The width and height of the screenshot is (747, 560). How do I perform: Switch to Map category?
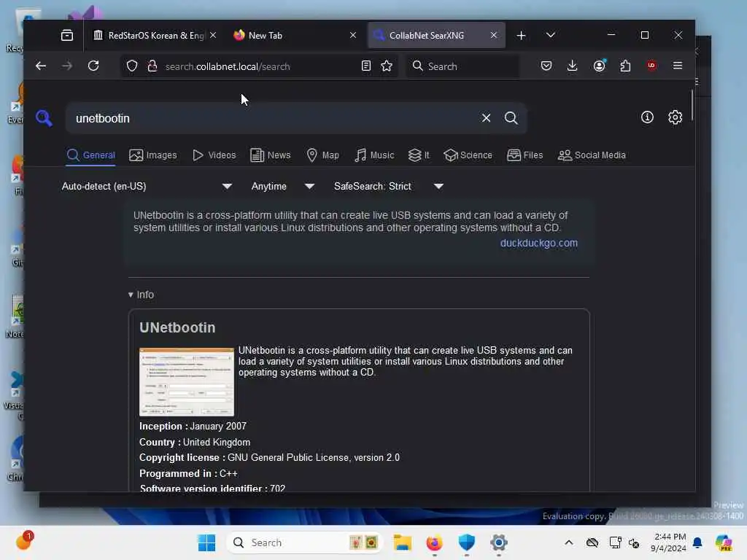[x=322, y=155]
